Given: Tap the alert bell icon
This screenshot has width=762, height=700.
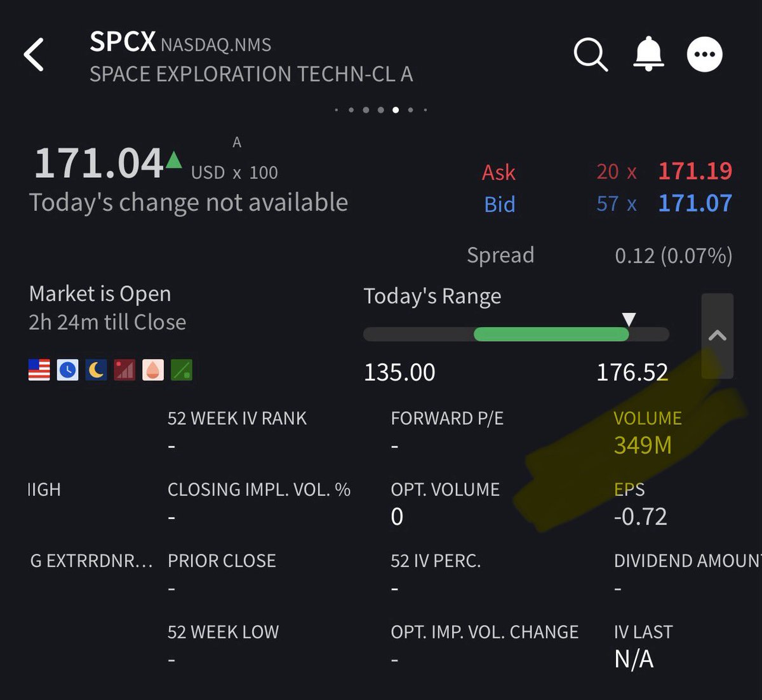Looking at the screenshot, I should [x=648, y=54].
